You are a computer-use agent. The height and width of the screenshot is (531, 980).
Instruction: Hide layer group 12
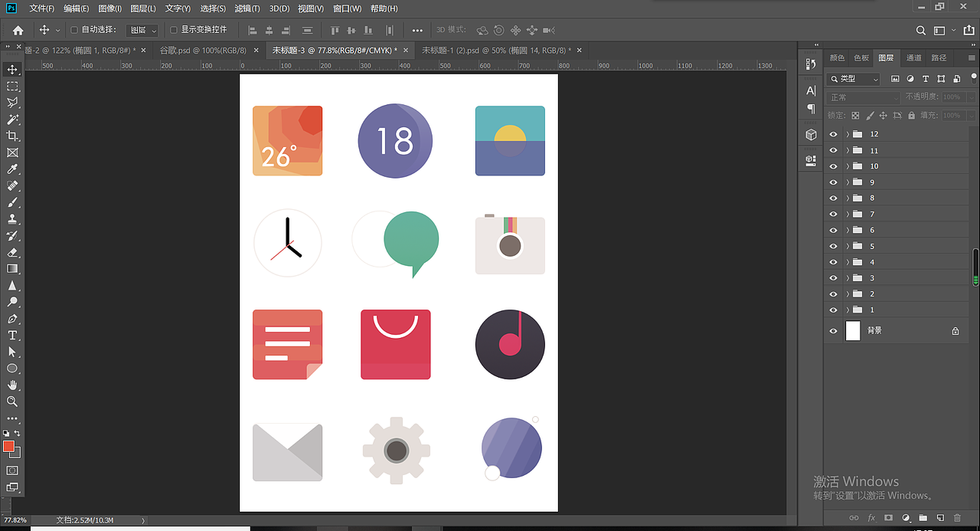click(833, 134)
